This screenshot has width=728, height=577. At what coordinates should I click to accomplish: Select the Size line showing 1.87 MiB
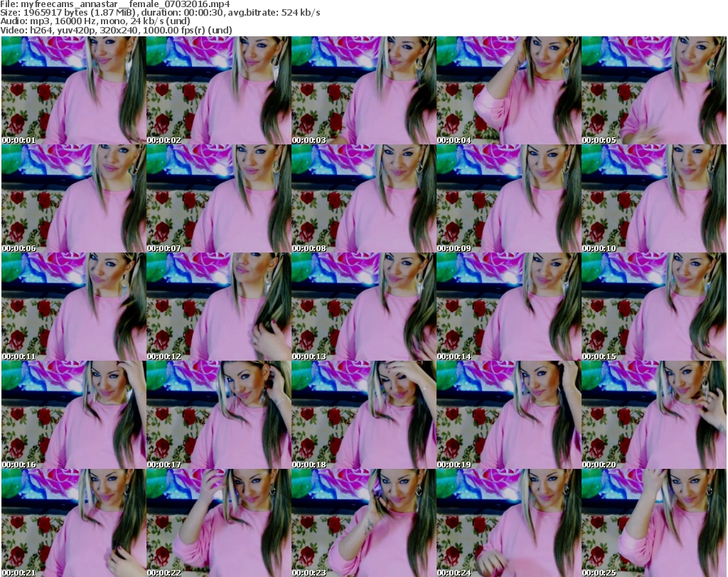pos(160,13)
